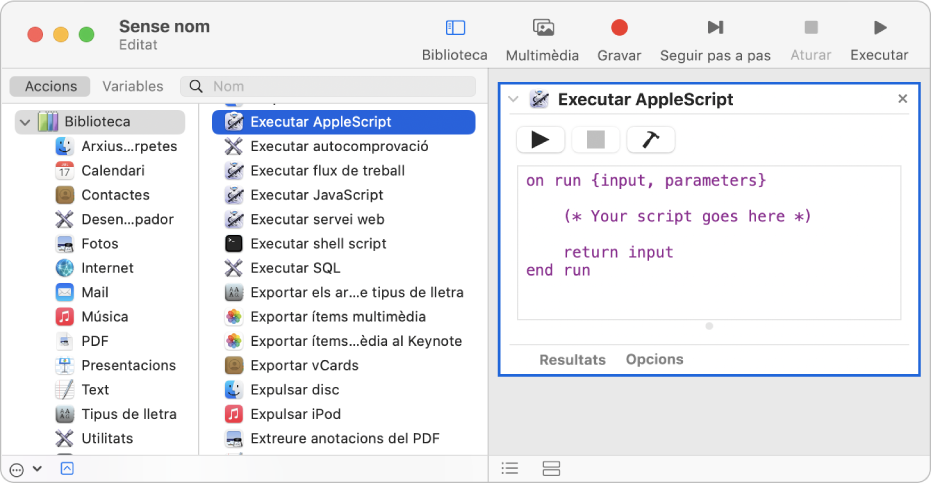This screenshot has height=484, width=931.
Task: Open the Multimèdia browser
Action: 543,29
